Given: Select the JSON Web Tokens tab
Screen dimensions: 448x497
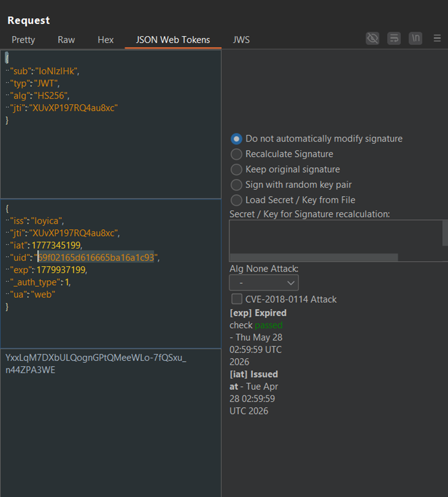Looking at the screenshot, I should click(173, 40).
